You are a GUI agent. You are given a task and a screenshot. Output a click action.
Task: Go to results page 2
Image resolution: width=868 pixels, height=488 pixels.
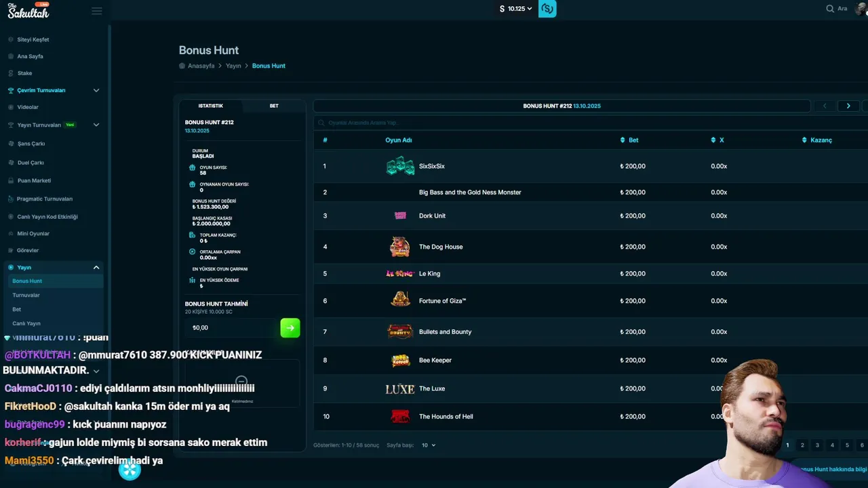pos(802,445)
